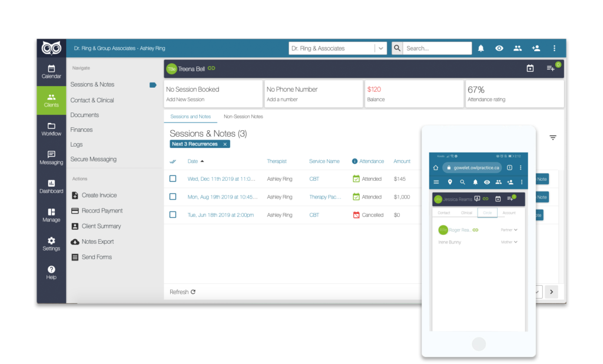603x364 pixels.
Task: Open the three-dot more options menu
Action: [x=554, y=48]
